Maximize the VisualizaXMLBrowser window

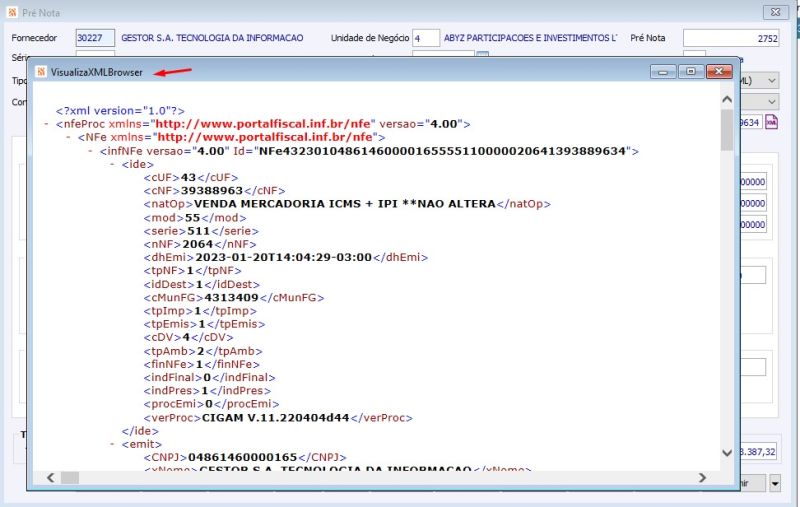pyautogui.click(x=691, y=71)
